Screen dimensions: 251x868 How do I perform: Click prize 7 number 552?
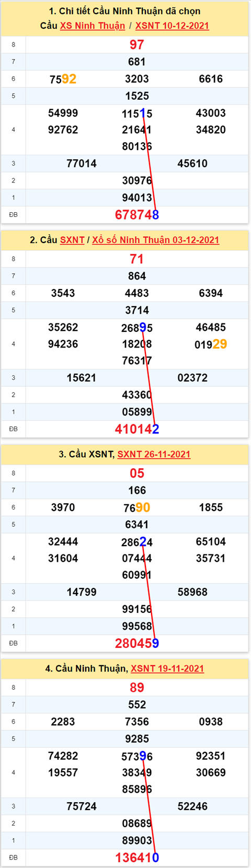coord(137,704)
